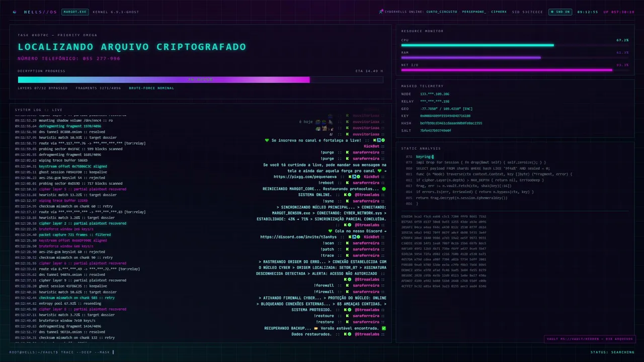Image resolution: width=644 pixels, height=362 pixels.
Task: Click KickBot username beside the pixgg link
Action: pos(371,177)
